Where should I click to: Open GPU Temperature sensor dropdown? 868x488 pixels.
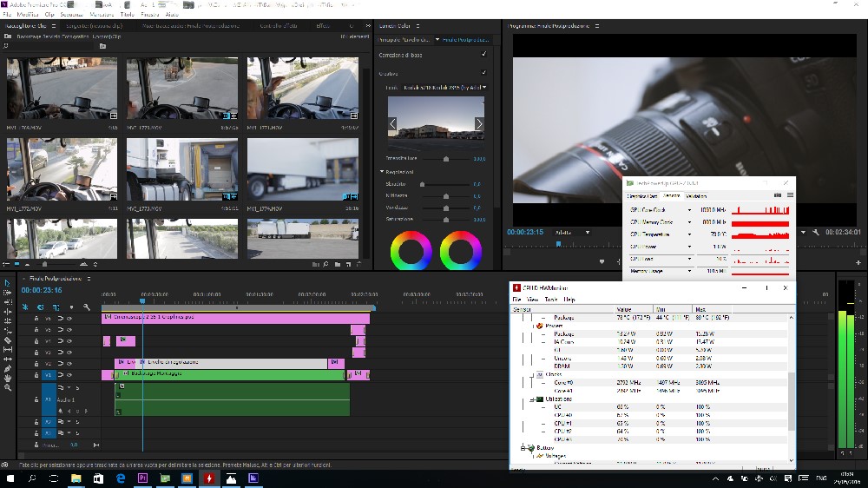click(x=689, y=234)
